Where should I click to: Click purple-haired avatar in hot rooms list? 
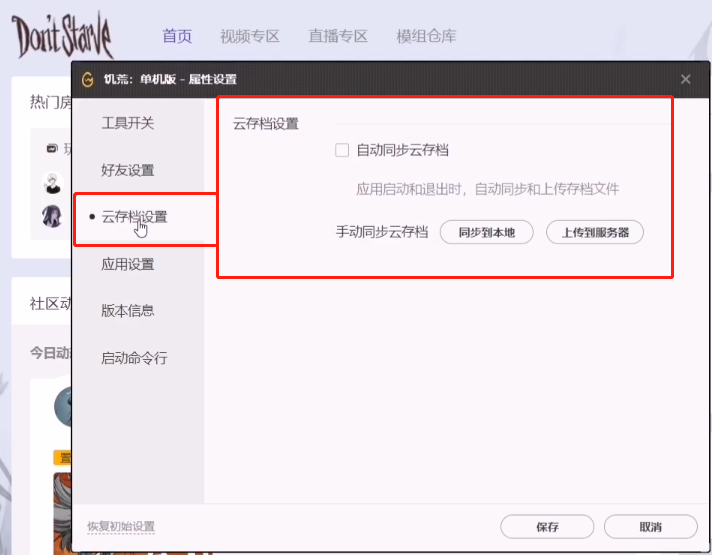53,215
